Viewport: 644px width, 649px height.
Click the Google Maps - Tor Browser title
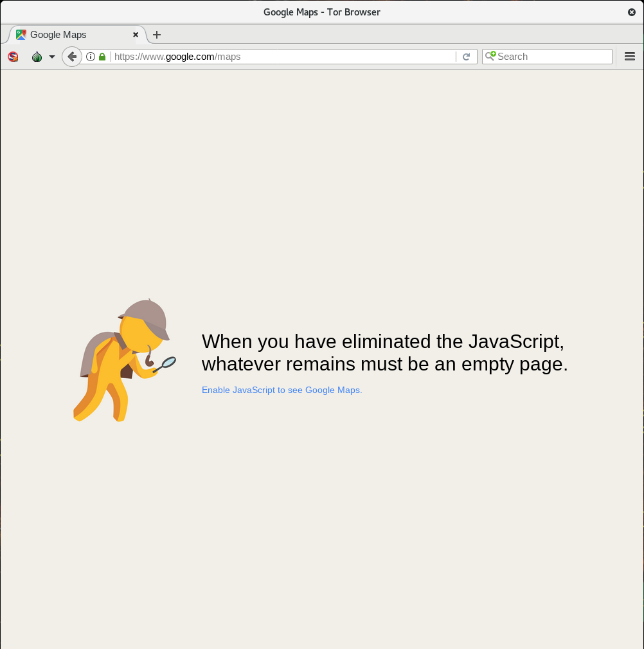tap(322, 12)
